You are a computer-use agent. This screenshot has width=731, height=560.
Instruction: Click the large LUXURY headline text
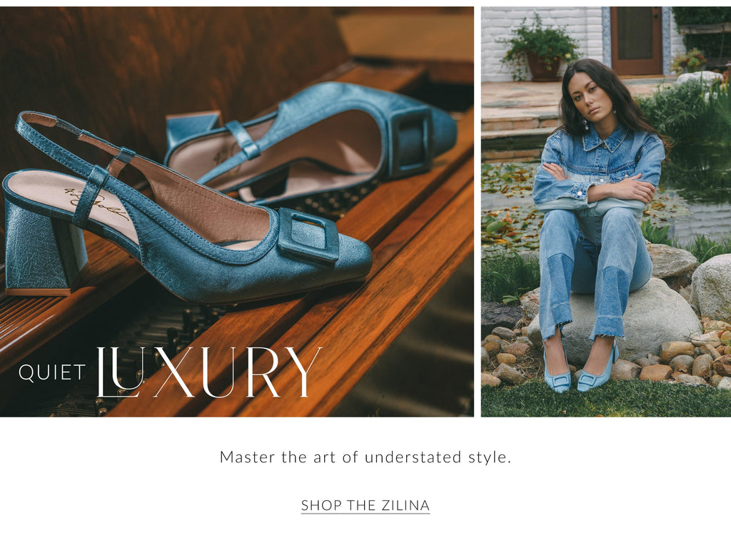click(x=209, y=372)
